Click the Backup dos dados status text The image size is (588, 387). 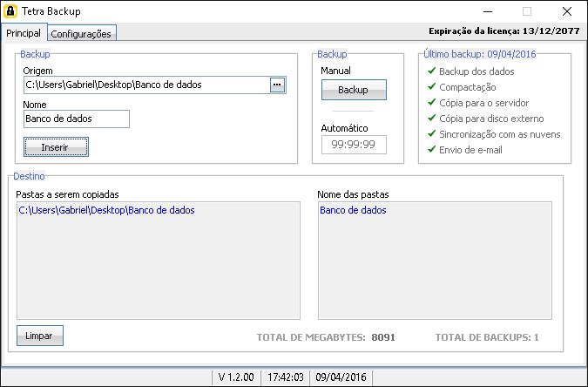[476, 71]
